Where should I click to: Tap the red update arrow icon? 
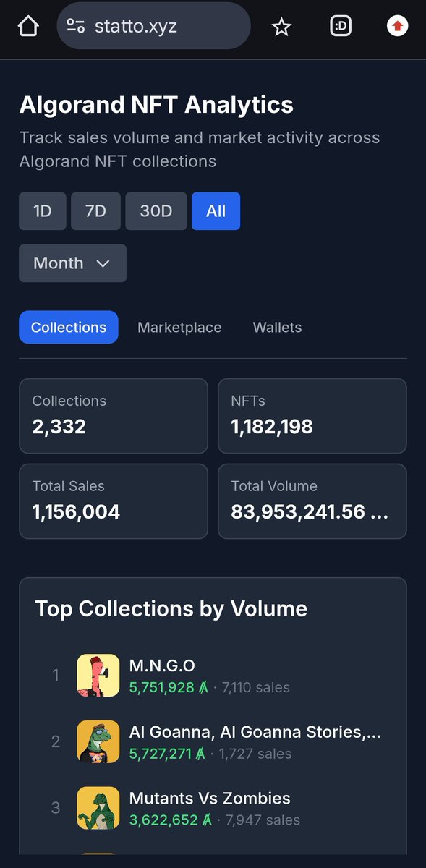click(x=397, y=27)
